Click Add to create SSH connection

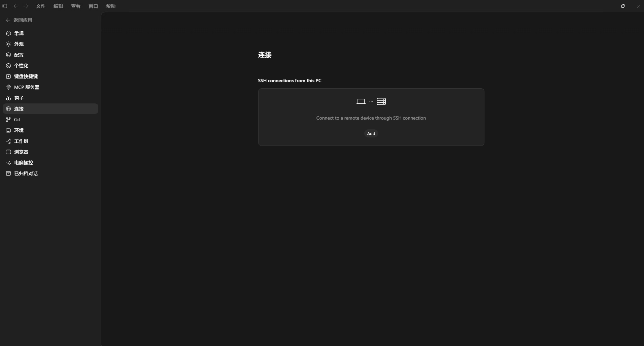371,133
